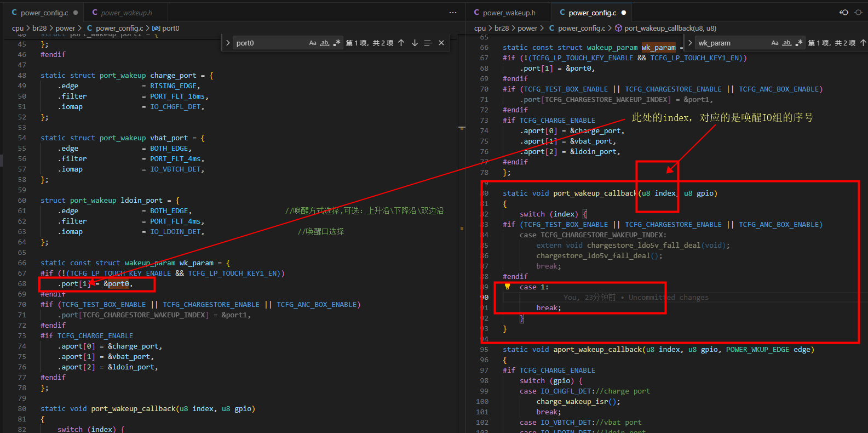Click port0 breadcrumb in left editor
This screenshot has height=433, width=868.
coord(166,28)
